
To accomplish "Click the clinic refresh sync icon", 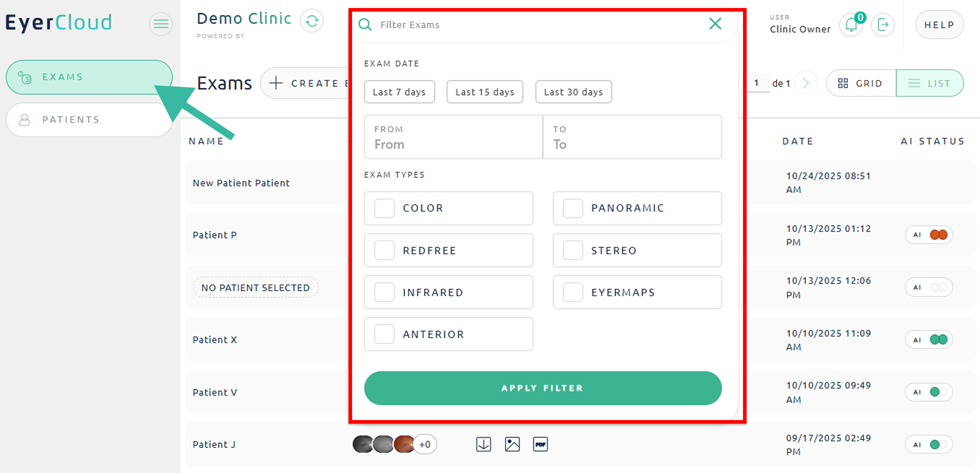I will click(x=311, y=21).
